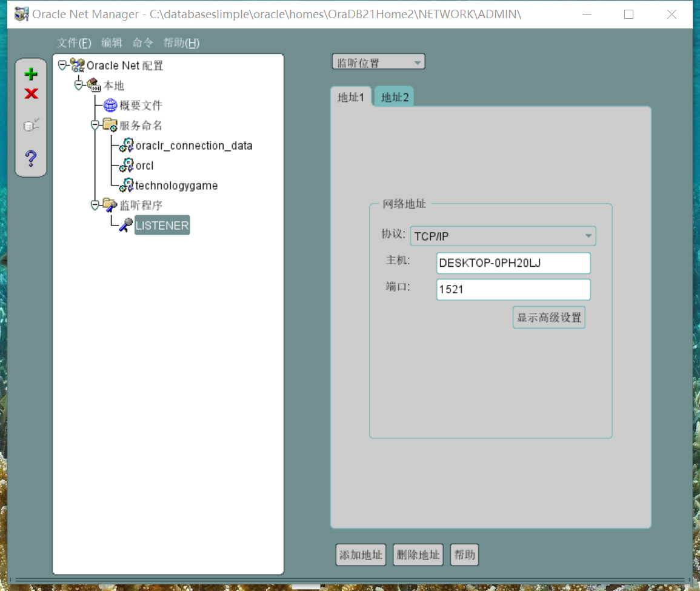Viewport: 700px width, 591px height.
Task: Collapse the 监听程序 tree node
Action: point(95,205)
